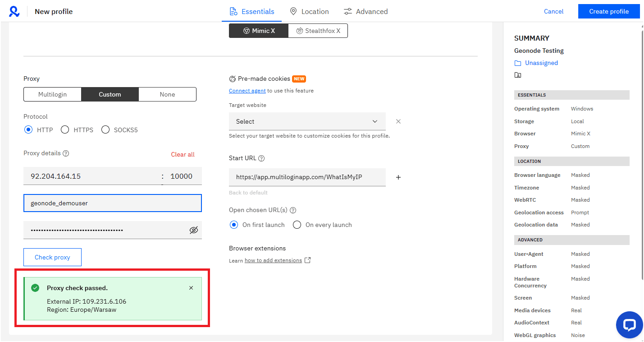644x342 pixels.
Task: Expand the Target website Select dropdown
Action: point(307,121)
